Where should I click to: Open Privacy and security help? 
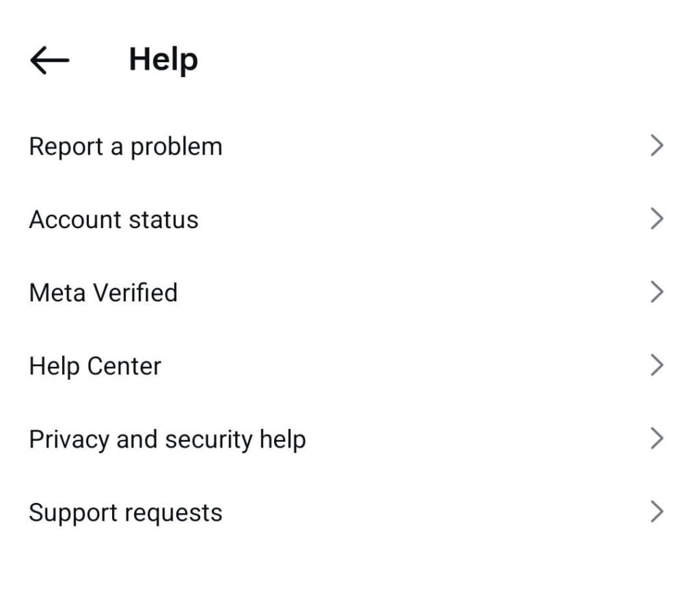(x=167, y=439)
